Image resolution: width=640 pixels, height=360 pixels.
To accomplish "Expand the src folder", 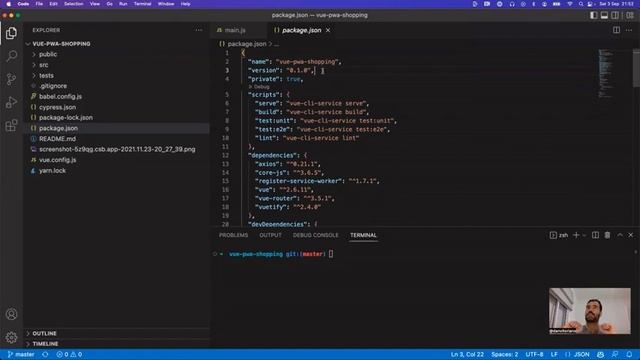I will click(x=44, y=65).
